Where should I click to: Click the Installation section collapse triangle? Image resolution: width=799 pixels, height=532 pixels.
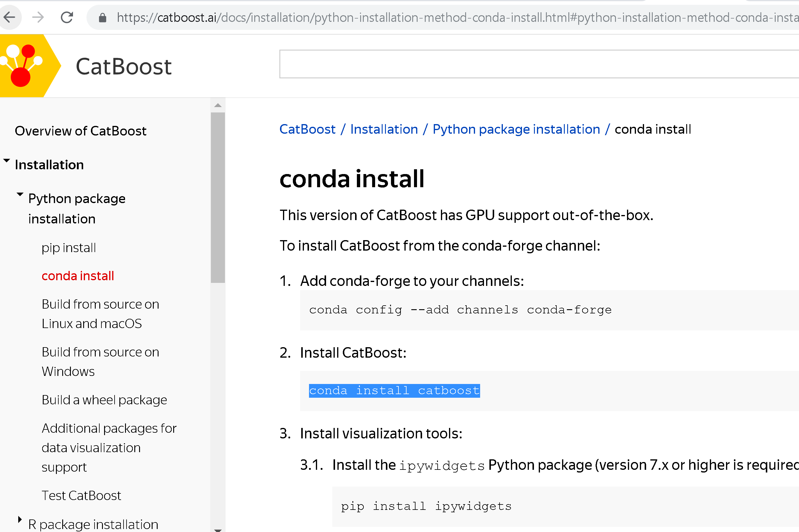click(x=6, y=160)
